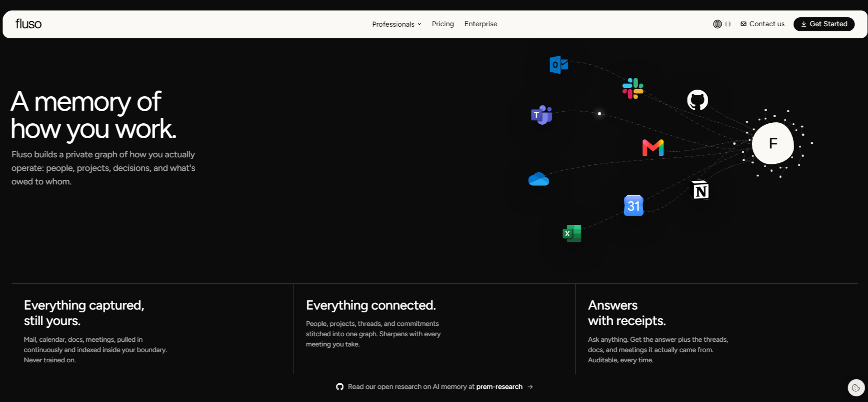
Task: Select the Union Jack language flag icon
Action: click(x=717, y=24)
